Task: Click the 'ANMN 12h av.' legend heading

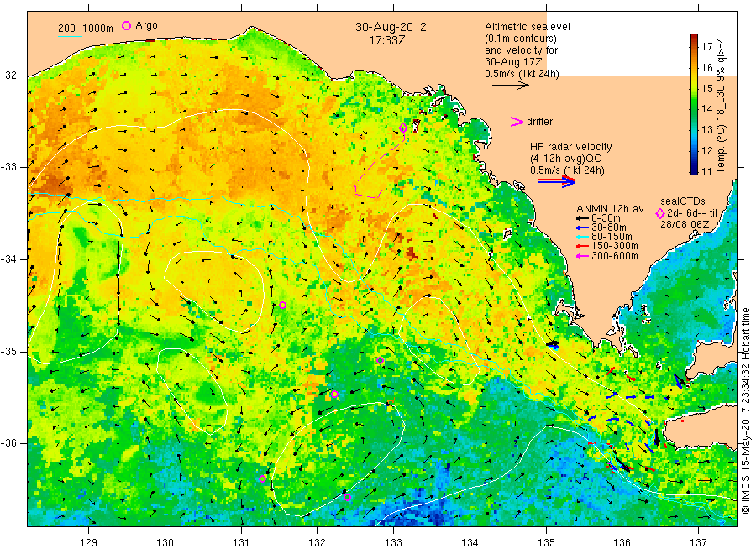Action: 612,209
